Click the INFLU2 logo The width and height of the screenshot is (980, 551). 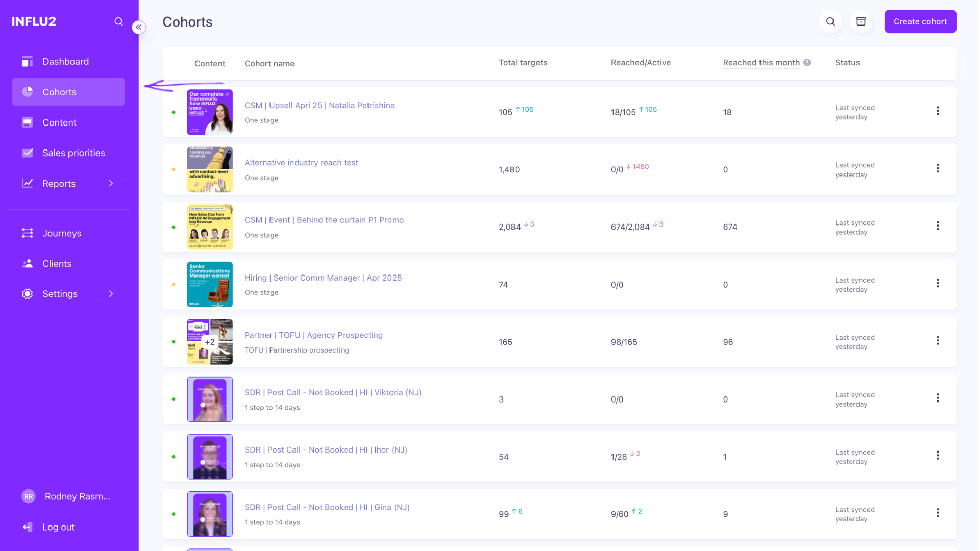[34, 21]
